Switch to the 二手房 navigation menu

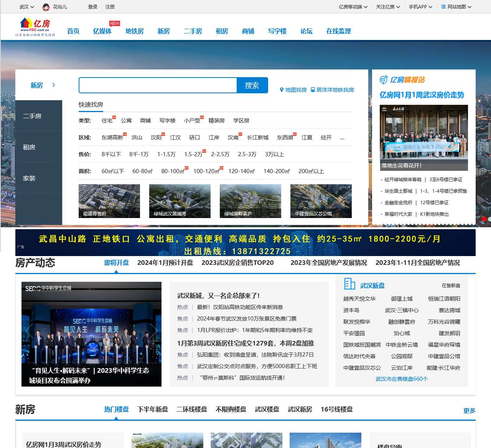(x=193, y=31)
